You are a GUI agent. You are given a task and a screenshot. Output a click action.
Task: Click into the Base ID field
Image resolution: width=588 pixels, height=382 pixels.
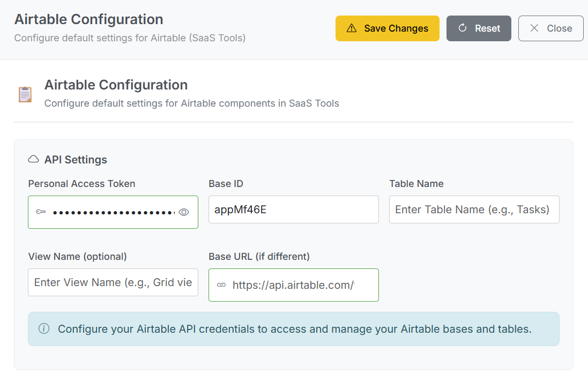coord(294,209)
